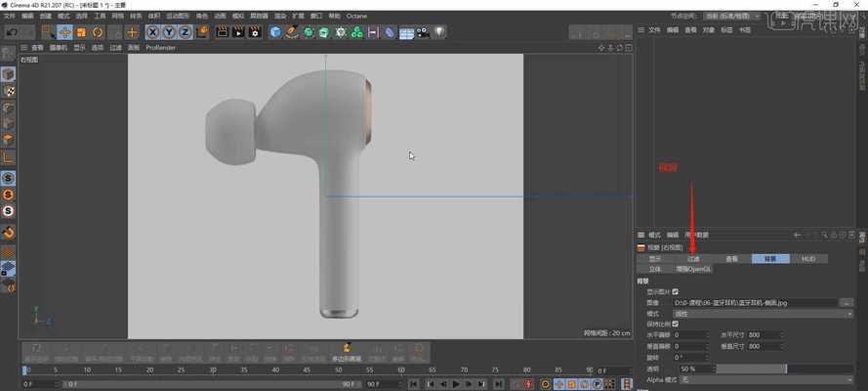Screen dimensions: 868x391
Task: Open the node space dropdown at top
Action: tap(732, 16)
